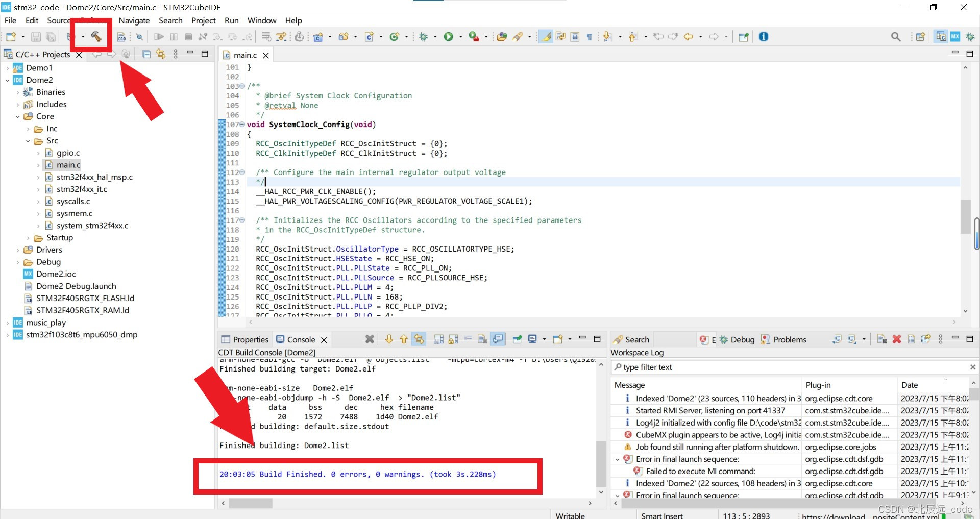Screen dimensions: 980x519
Task: Click the Clear Console icon
Action: tap(482, 339)
